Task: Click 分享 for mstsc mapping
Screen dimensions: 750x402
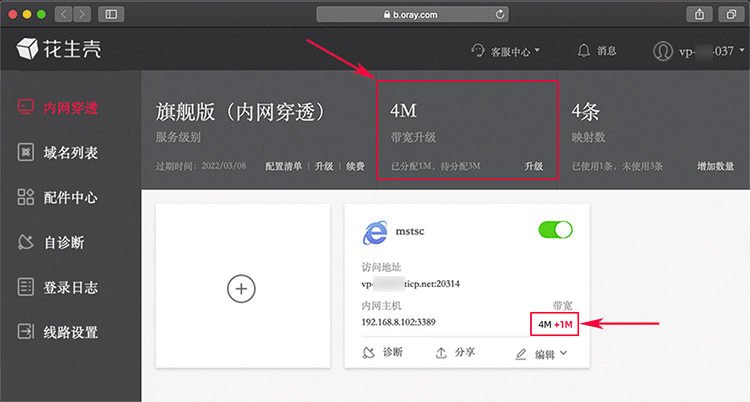Action: point(455,353)
